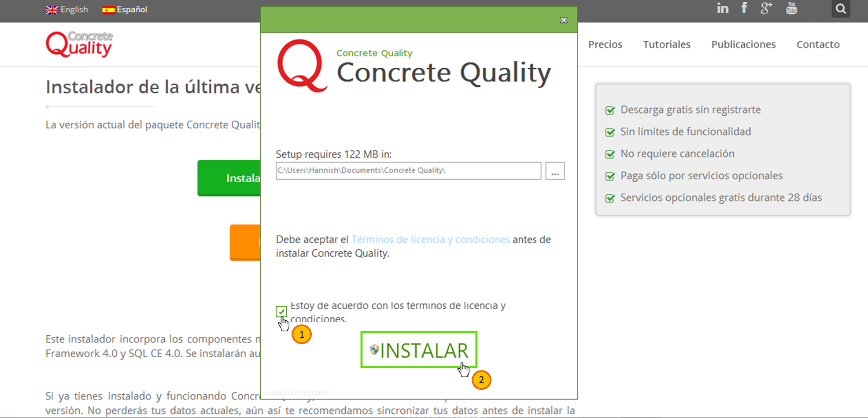Click the install path input field
Image resolution: width=868 pixels, height=418 pixels.
point(408,171)
